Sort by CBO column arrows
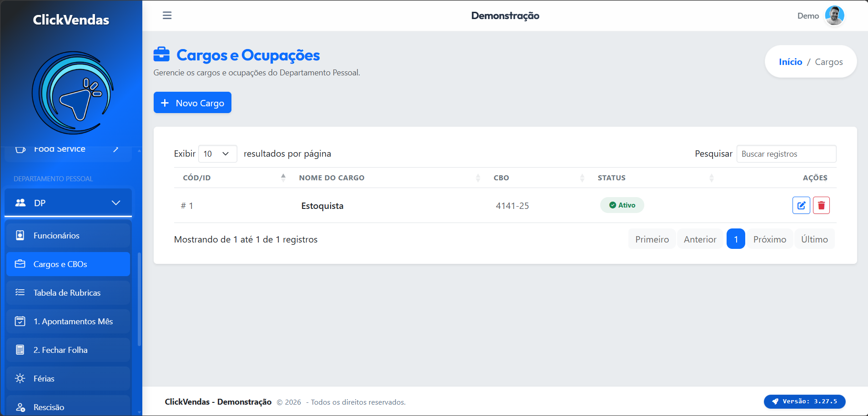 pos(582,178)
